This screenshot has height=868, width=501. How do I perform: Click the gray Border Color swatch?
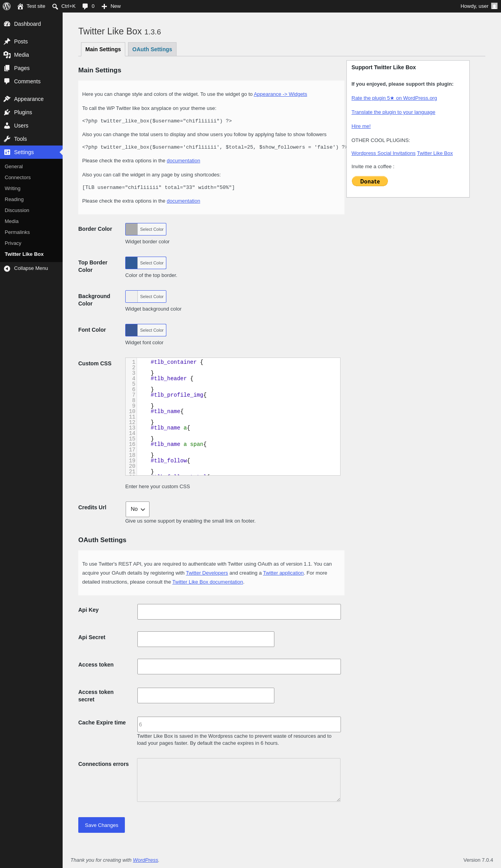tap(132, 229)
